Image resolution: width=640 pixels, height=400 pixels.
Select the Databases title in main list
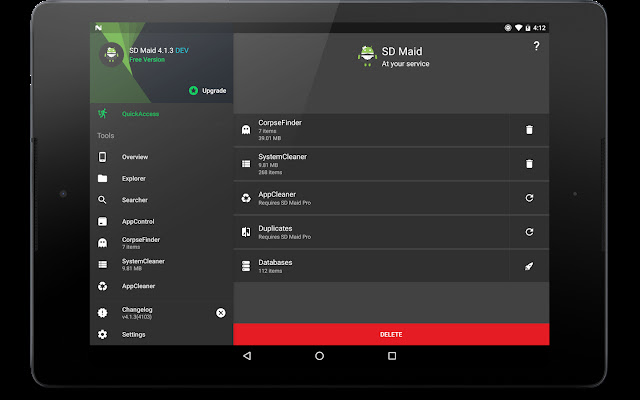click(x=275, y=262)
